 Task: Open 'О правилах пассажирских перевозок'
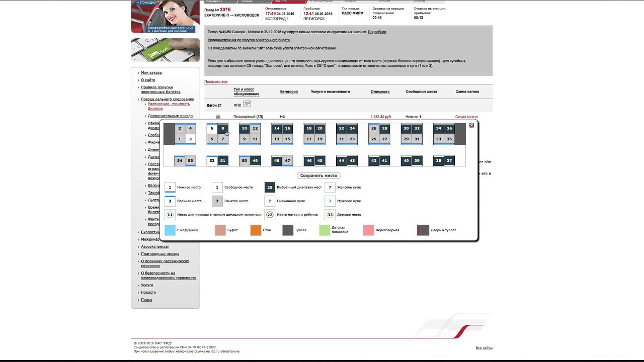[165, 263]
